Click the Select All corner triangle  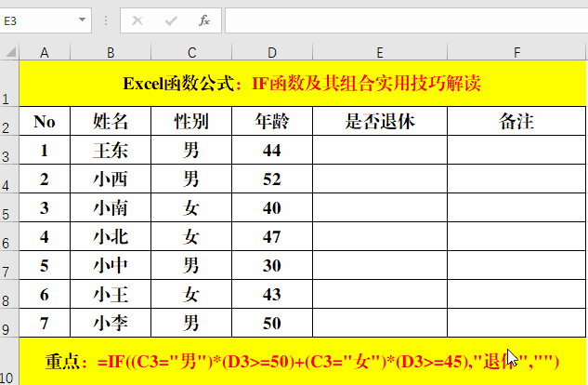(x=9, y=52)
